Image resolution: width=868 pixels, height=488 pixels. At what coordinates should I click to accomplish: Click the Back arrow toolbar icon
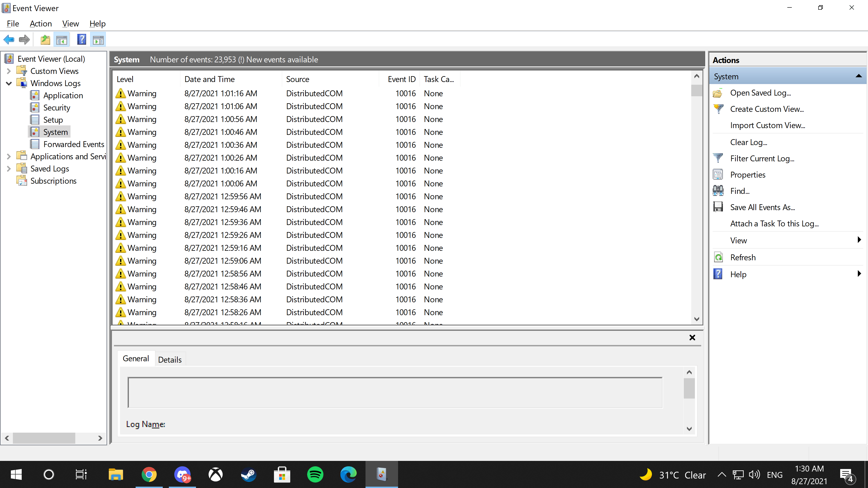9,40
